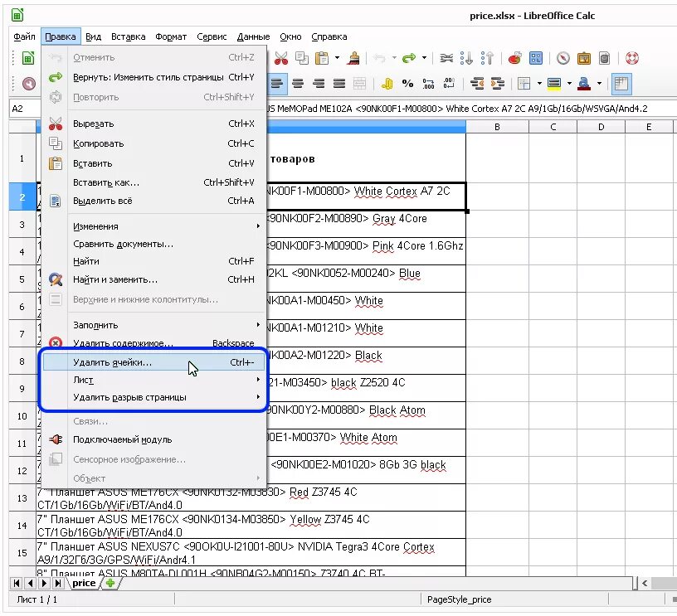This screenshot has height=616, width=677.
Task: Open Borders dropdown arrow
Action: [539, 83]
